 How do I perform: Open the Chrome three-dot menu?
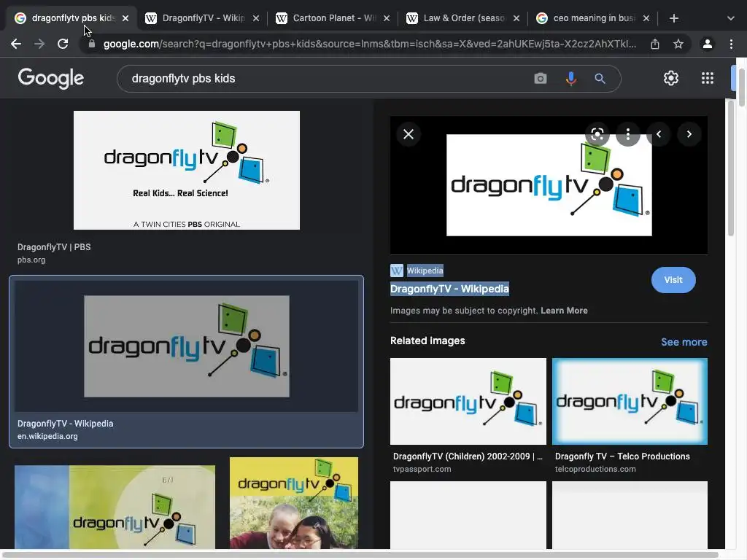click(x=731, y=44)
